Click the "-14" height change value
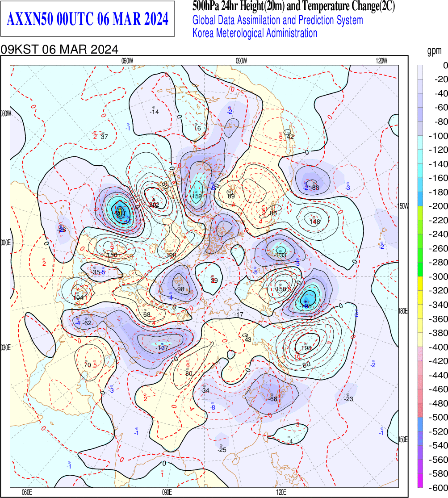This screenshot has width=448, height=498. point(154,112)
